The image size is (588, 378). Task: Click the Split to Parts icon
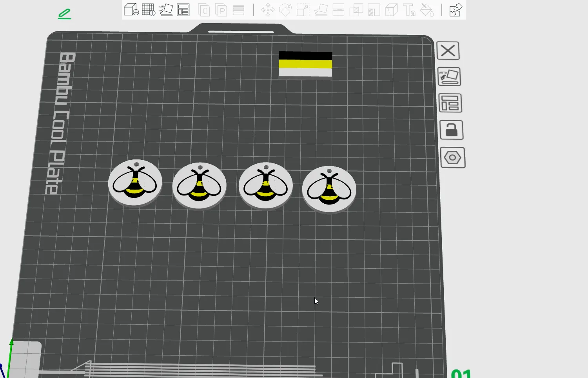coord(221,9)
